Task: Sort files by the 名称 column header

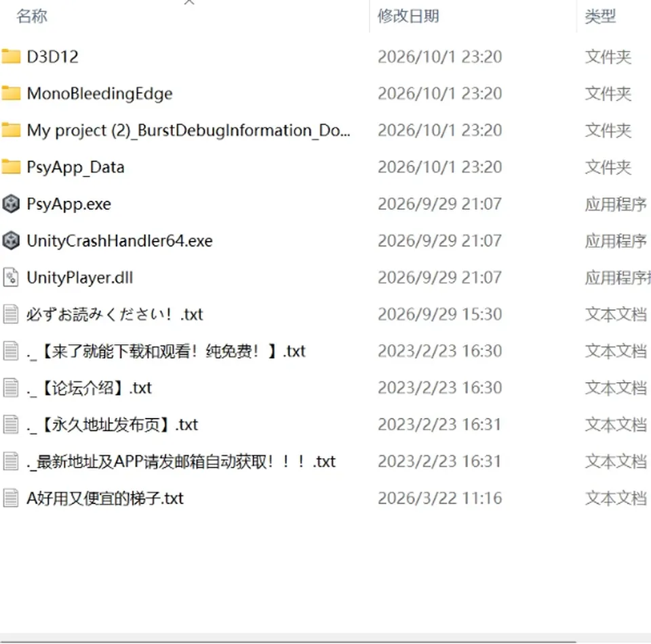Action: pyautogui.click(x=32, y=16)
